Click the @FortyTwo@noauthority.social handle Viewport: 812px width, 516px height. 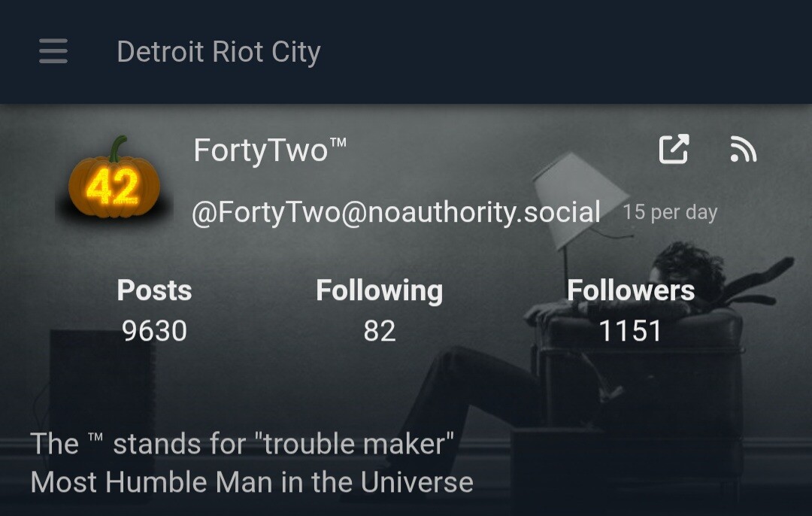point(396,212)
